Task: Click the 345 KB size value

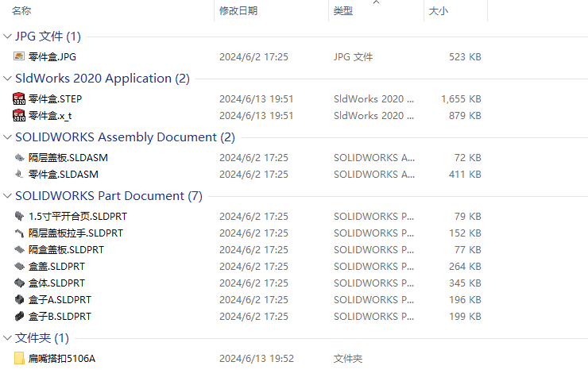Action: coord(465,283)
